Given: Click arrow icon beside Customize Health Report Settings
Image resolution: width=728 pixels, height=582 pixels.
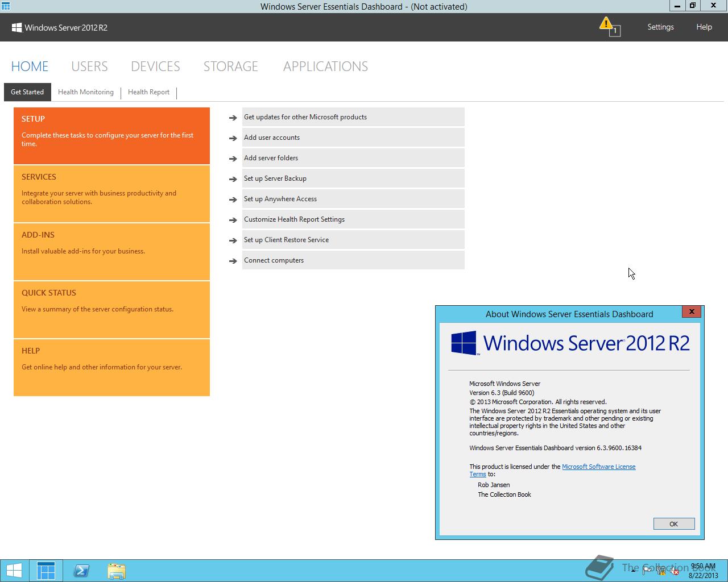Looking at the screenshot, I should pyautogui.click(x=233, y=220).
